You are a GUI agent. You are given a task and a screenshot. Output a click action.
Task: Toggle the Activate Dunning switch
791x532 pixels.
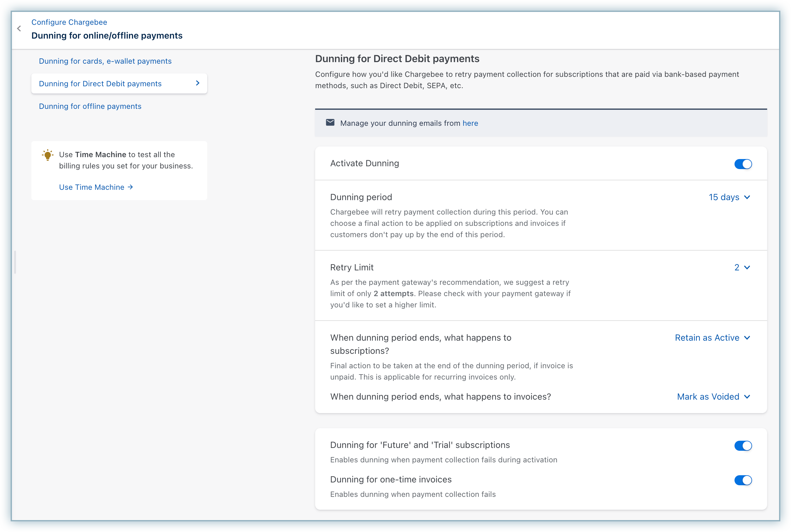tap(743, 164)
